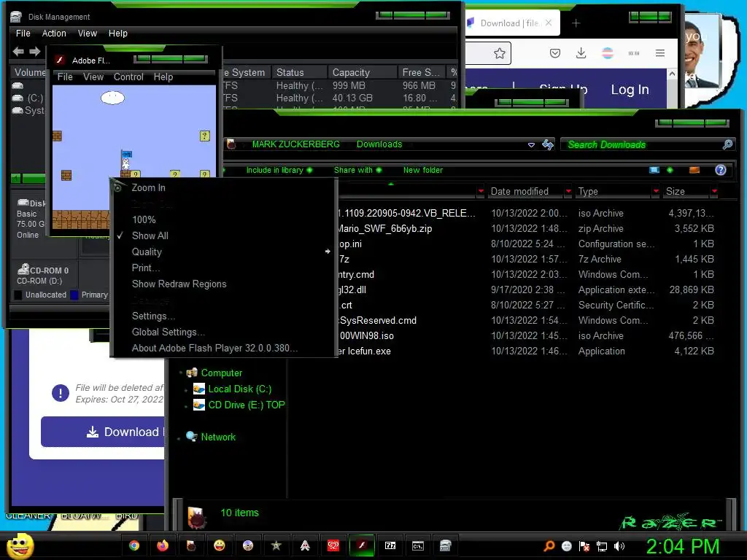Image resolution: width=747 pixels, height=560 pixels.
Task: Click the change view icon in Explorer toolbar
Action: 654,170
